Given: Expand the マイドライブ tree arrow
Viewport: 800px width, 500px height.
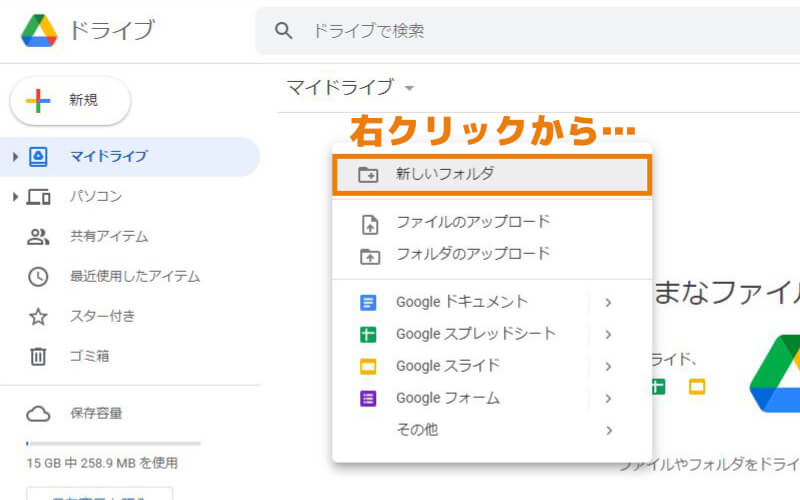Looking at the screenshot, I should point(15,157).
